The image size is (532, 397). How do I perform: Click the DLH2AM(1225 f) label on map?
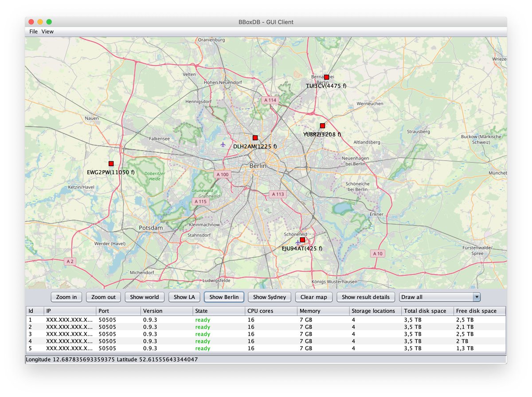(255, 147)
